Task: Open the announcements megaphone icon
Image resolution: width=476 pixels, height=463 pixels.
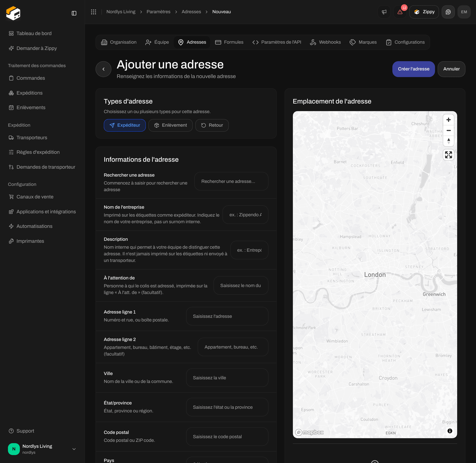Action: pyautogui.click(x=384, y=12)
